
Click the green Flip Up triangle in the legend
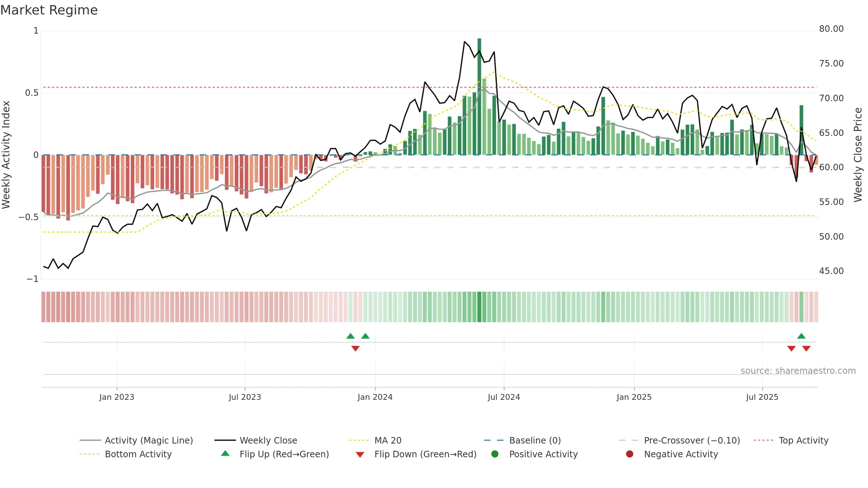tap(225, 453)
